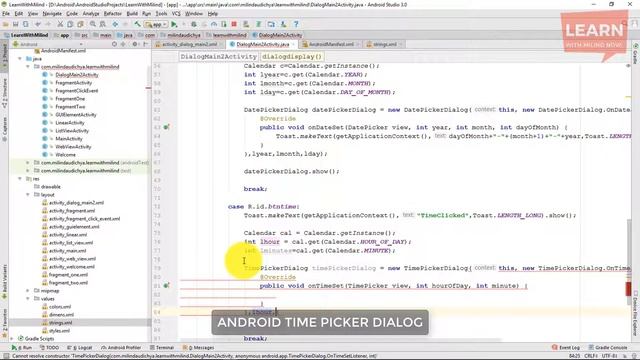640x360 pixels.
Task: Switch to activity_dialog_main2.xml editor tab
Action: (189, 44)
